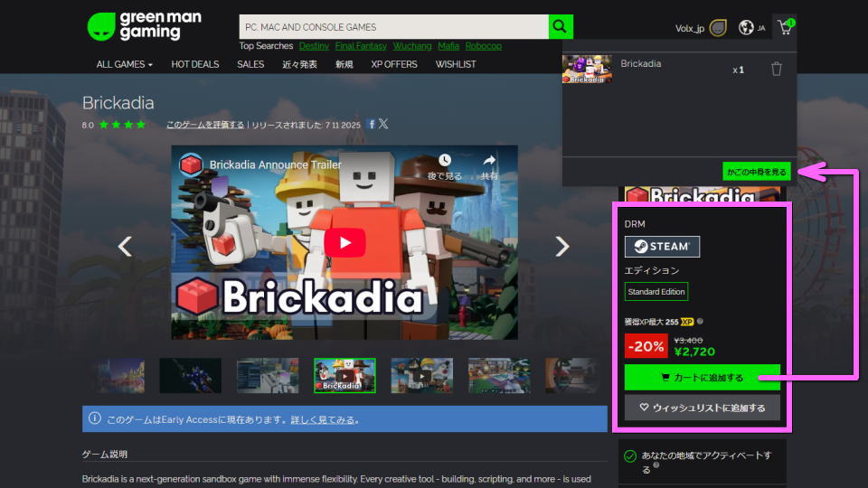Click the 詳しく見てみる Early Access link
Image resolution: width=868 pixels, height=488 pixels.
(323, 419)
